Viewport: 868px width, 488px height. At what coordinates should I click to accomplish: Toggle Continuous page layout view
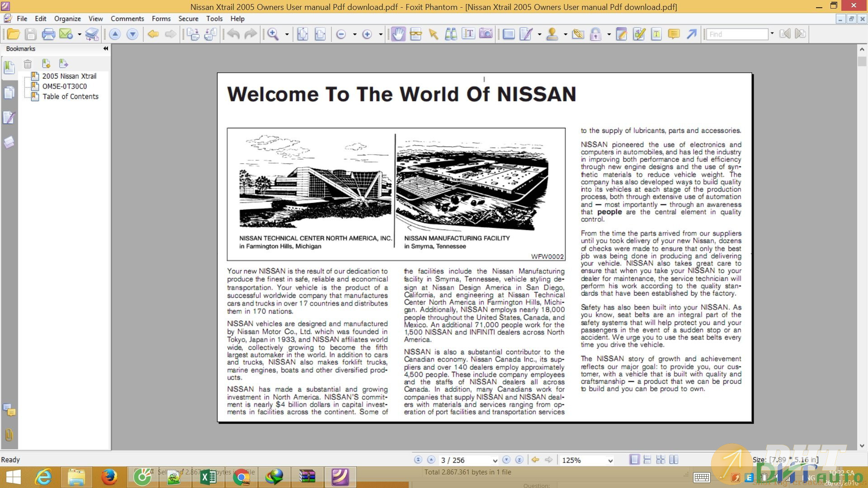click(647, 460)
